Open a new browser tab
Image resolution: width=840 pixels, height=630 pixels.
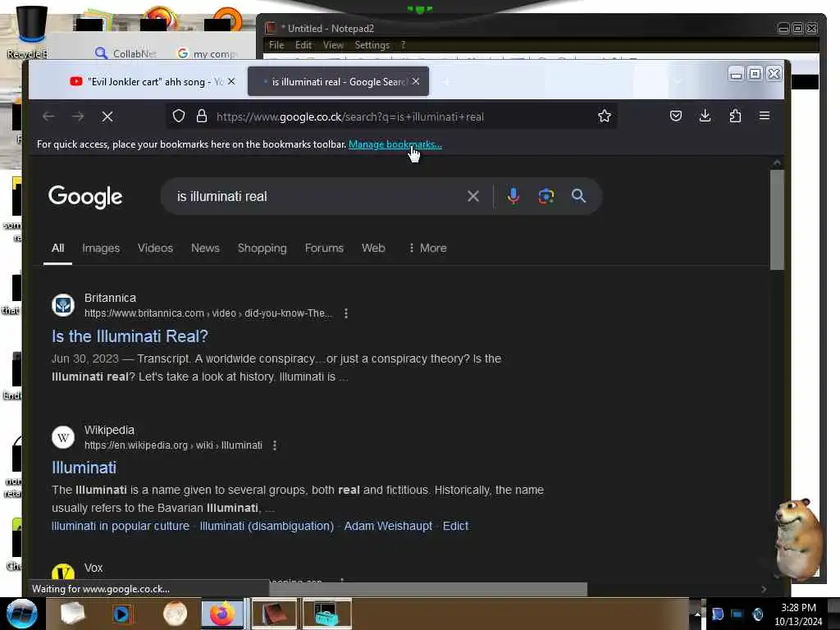pyautogui.click(x=445, y=81)
